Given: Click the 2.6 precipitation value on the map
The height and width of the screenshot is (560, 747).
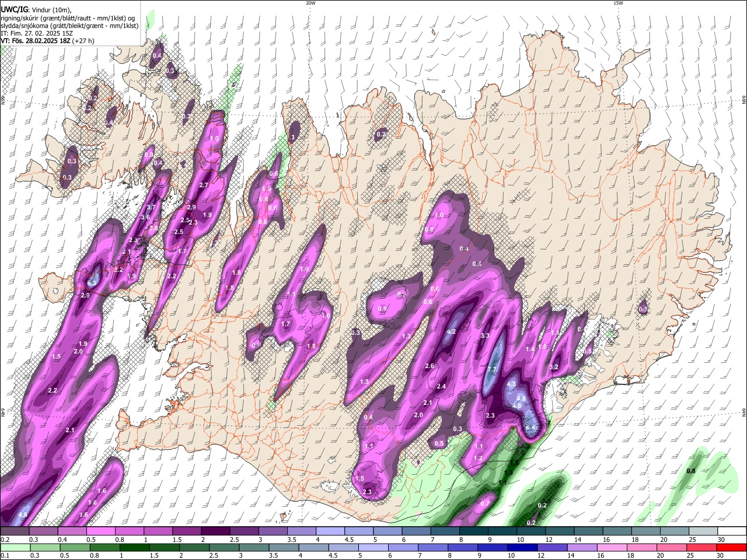Looking at the screenshot, I should click(x=430, y=366).
